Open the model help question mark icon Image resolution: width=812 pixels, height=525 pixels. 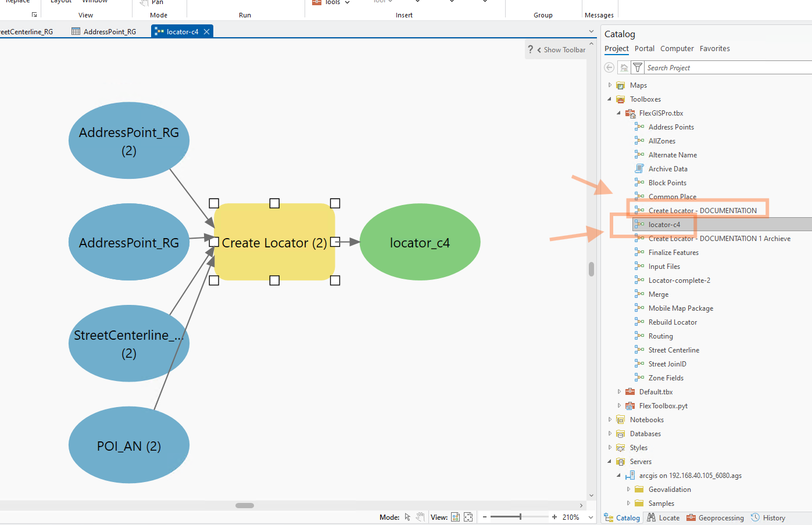(530, 50)
